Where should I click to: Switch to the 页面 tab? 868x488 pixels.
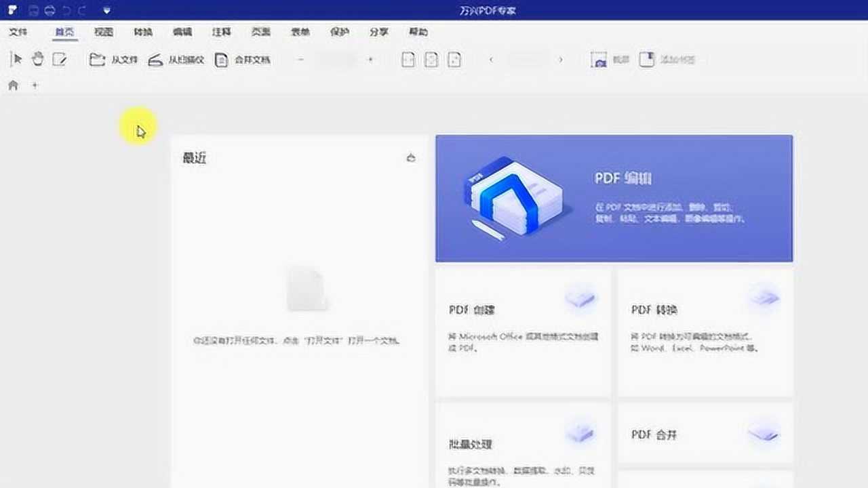pyautogui.click(x=261, y=32)
